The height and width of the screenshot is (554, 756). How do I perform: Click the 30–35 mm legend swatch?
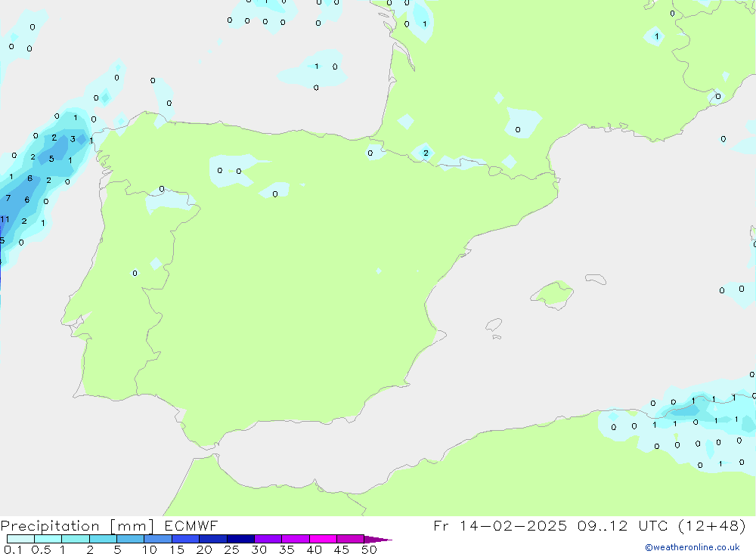[268, 539]
